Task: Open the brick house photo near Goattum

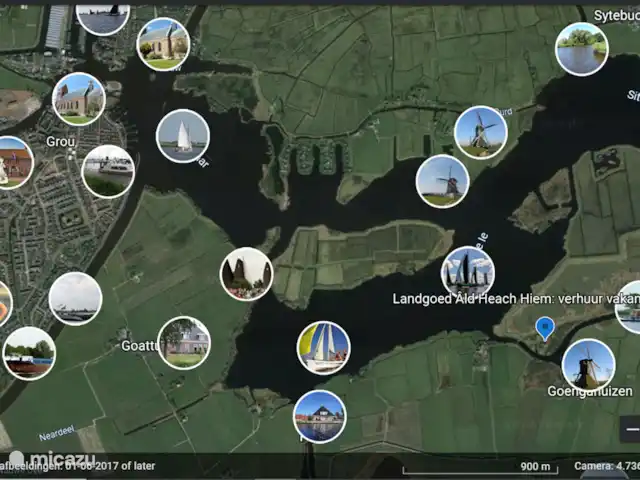Action: (x=184, y=343)
